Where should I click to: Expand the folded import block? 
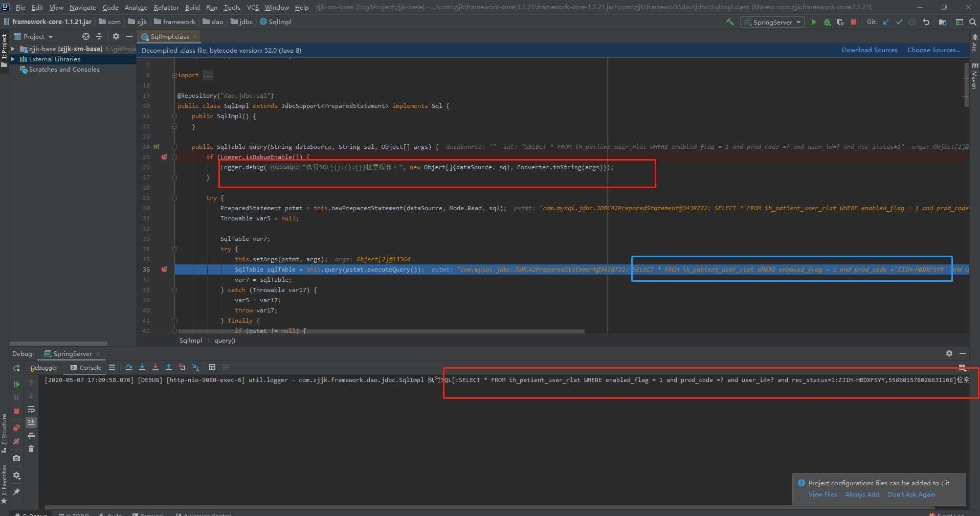pyautogui.click(x=174, y=75)
